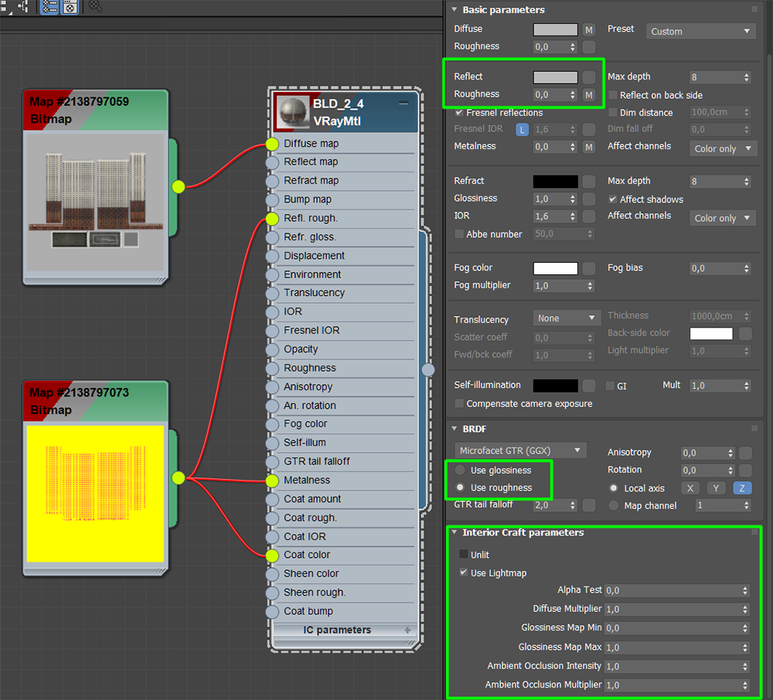Click the empty map button beside Fog color

[x=588, y=268]
